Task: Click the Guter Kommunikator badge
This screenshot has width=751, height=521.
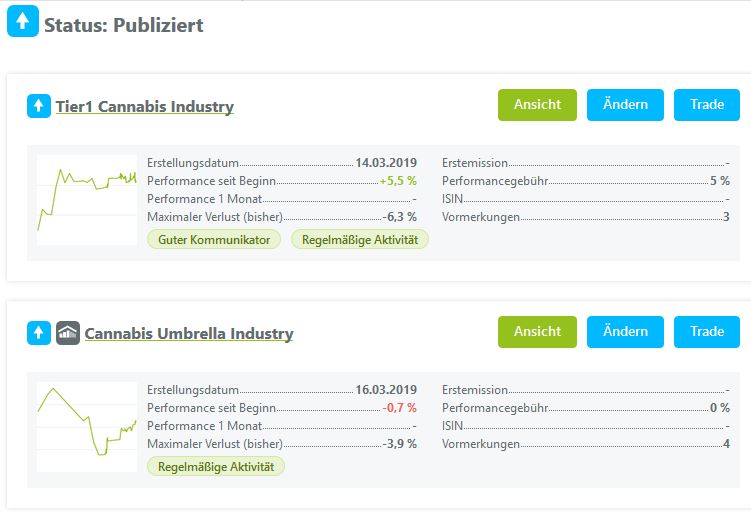Action: tap(214, 240)
